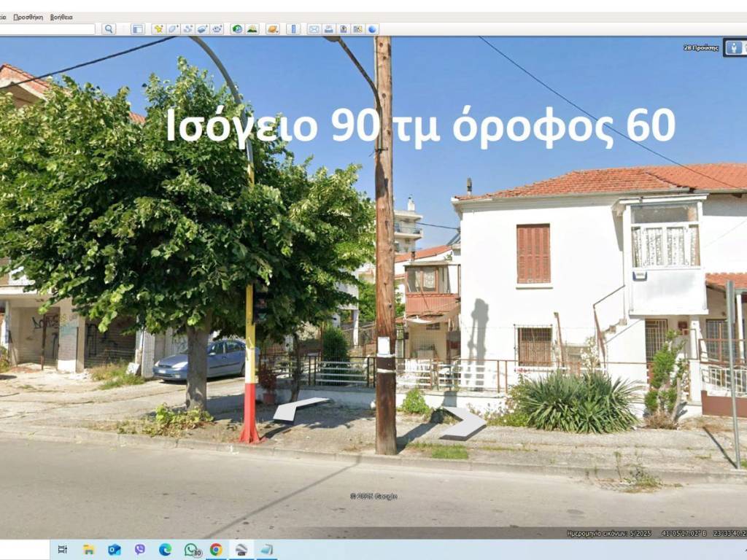
Task: Open the ruler measurement tool
Action: [x=293, y=29]
